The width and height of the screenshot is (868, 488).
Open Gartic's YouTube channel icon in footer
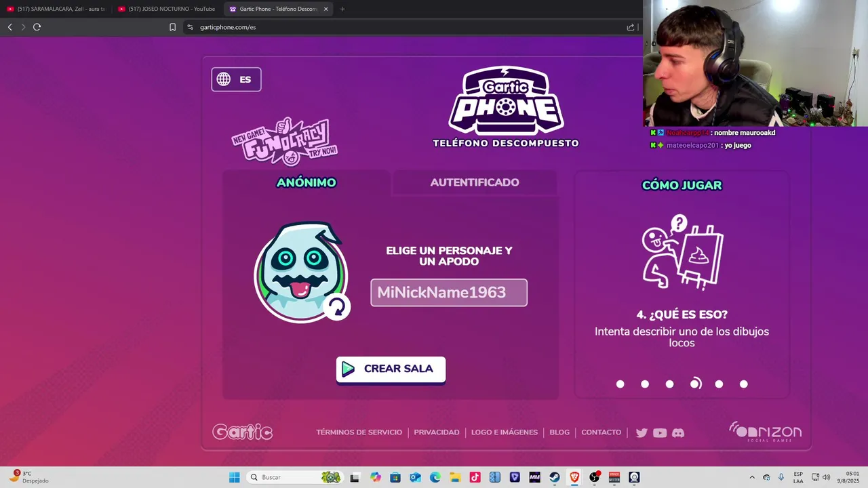point(660,432)
